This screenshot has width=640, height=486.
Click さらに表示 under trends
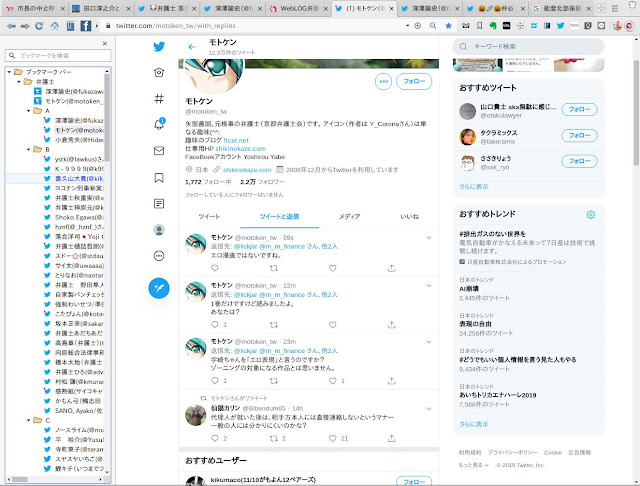pyautogui.click(x=473, y=424)
